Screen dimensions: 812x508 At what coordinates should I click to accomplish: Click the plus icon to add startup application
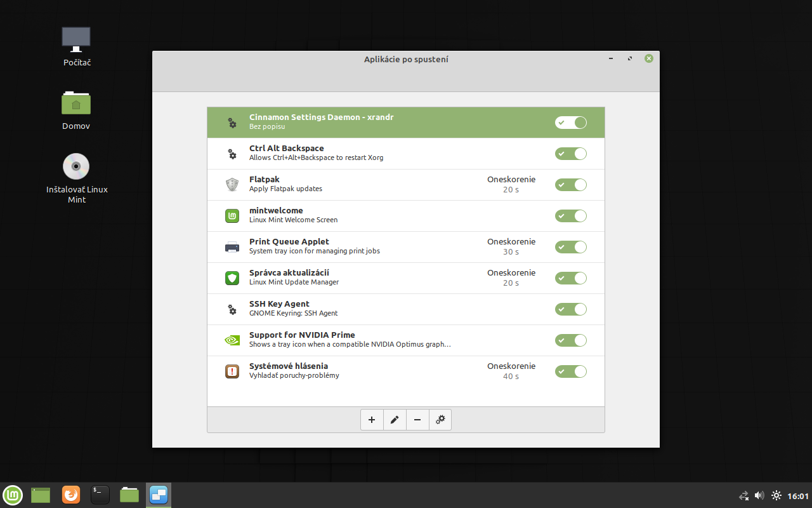(x=372, y=420)
